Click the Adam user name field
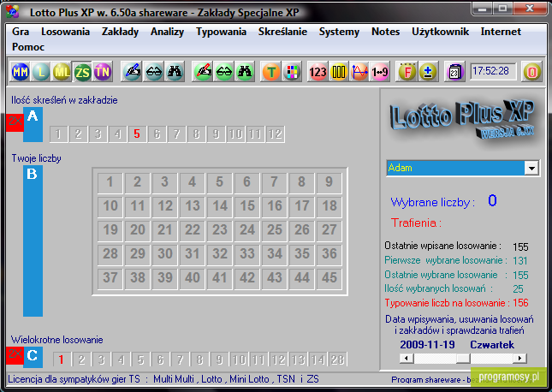 [x=456, y=168]
